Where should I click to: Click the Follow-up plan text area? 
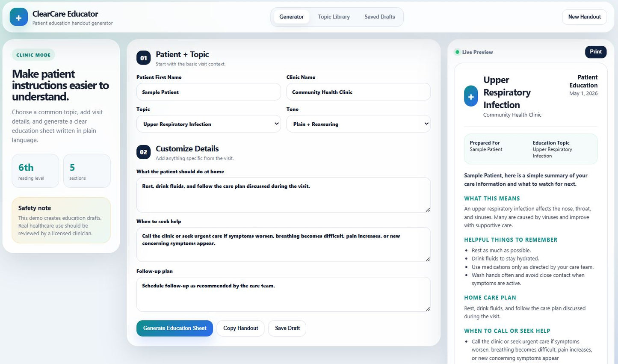click(x=284, y=294)
